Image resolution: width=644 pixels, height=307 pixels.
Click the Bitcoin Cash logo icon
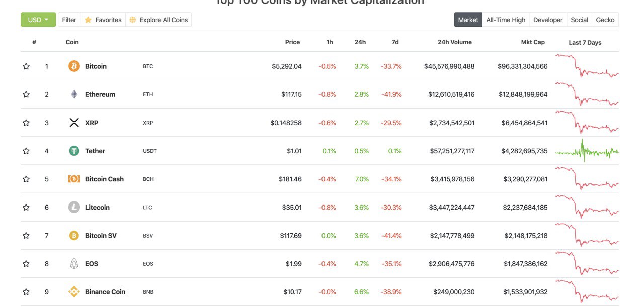pyautogui.click(x=74, y=179)
